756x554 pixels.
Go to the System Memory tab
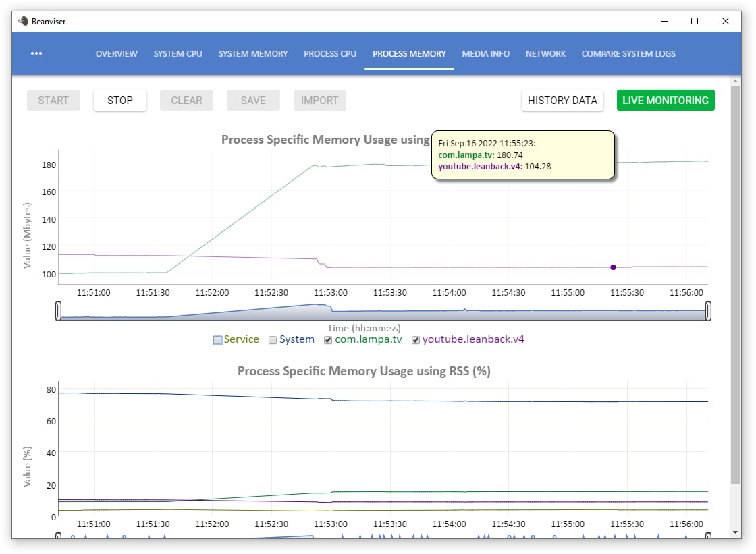point(252,54)
